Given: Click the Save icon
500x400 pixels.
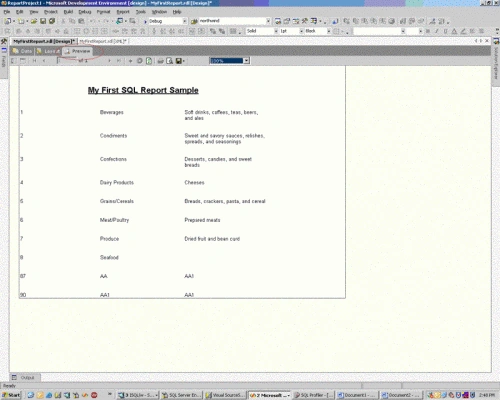Looking at the screenshot, I should pyautogui.click(x=43, y=21).
